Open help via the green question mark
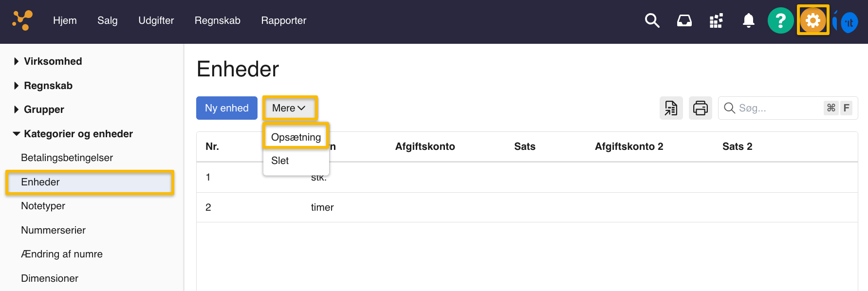 (780, 20)
